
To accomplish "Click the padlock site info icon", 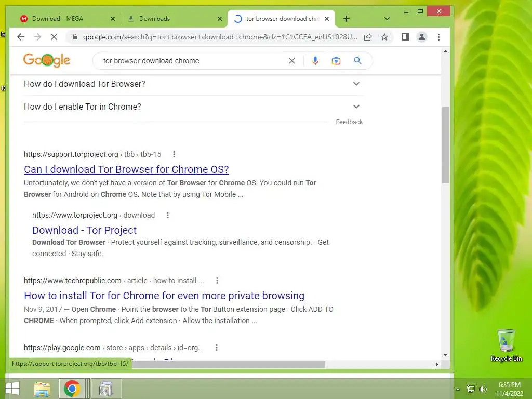I will tap(75, 37).
